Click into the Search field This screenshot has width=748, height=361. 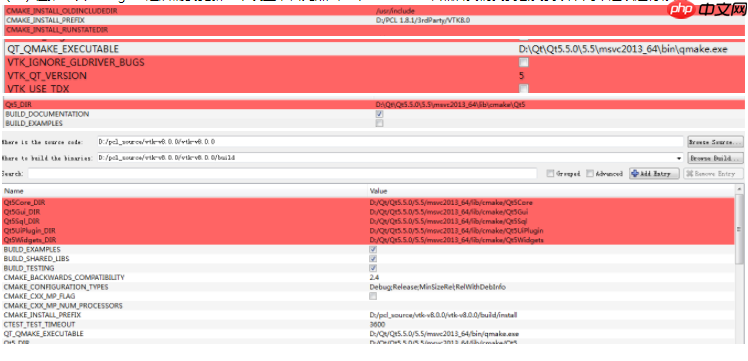[x=282, y=174]
